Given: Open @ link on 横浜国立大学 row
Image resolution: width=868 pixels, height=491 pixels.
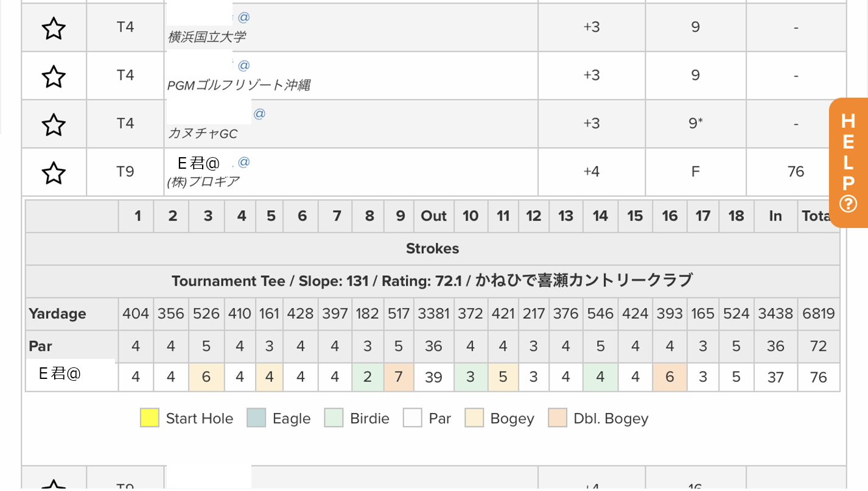Looking at the screenshot, I should pyautogui.click(x=243, y=17).
